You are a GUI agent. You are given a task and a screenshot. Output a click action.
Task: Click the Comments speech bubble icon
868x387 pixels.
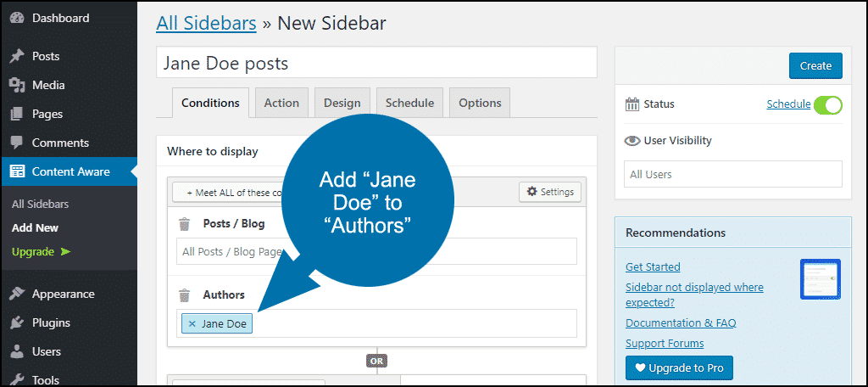click(17, 143)
